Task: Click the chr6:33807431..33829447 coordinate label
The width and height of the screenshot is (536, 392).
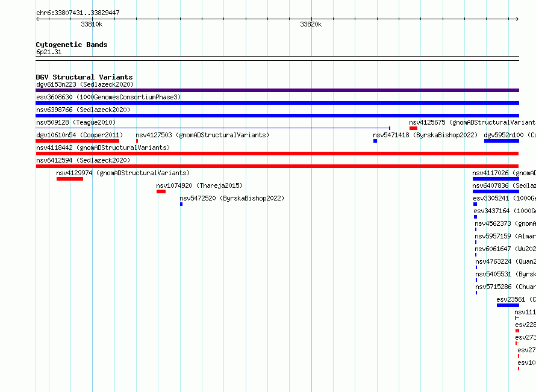Action: point(78,13)
